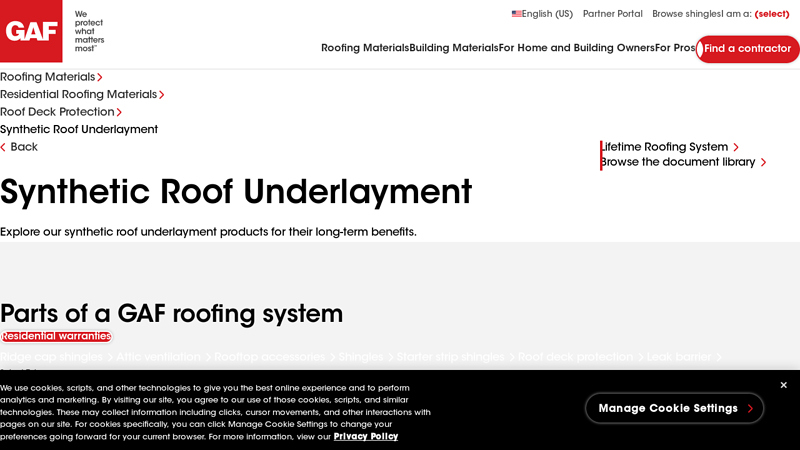Screen dimensions: 800x450
Task: Close the cookie banner with X
Action: pos(784,385)
